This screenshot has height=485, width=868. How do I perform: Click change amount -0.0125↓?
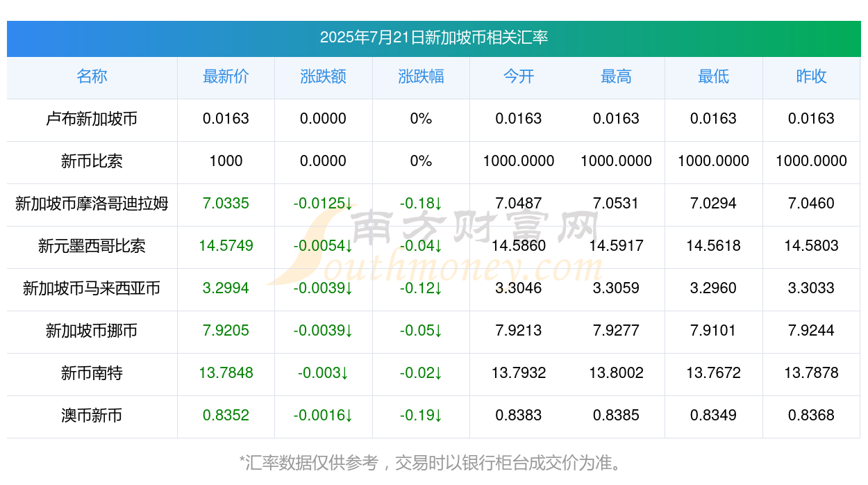pyautogui.click(x=323, y=204)
